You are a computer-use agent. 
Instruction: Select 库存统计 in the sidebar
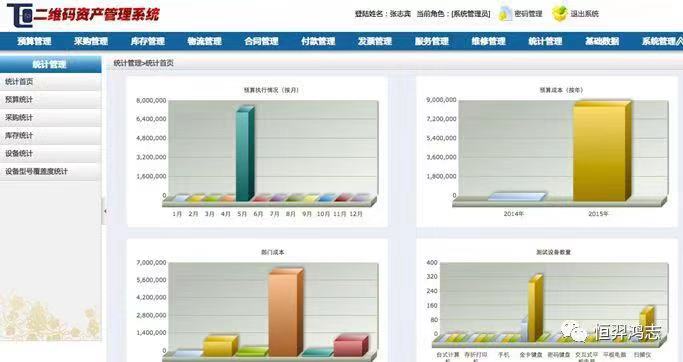pyautogui.click(x=51, y=135)
